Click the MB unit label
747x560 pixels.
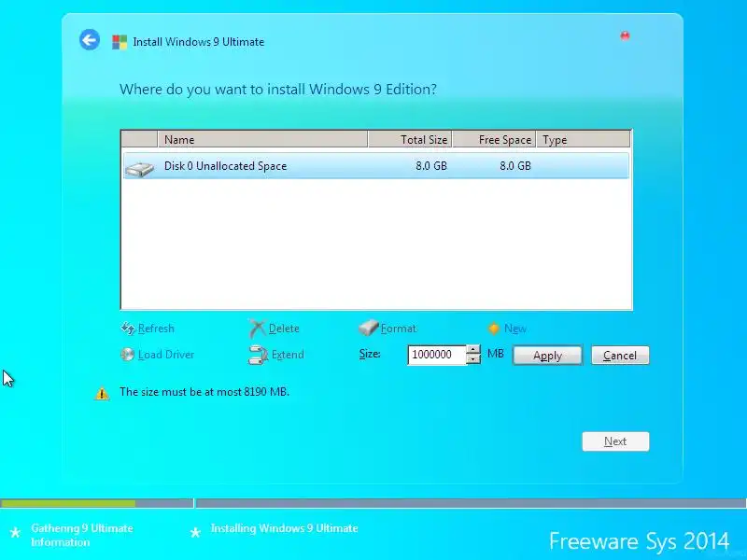pos(496,354)
